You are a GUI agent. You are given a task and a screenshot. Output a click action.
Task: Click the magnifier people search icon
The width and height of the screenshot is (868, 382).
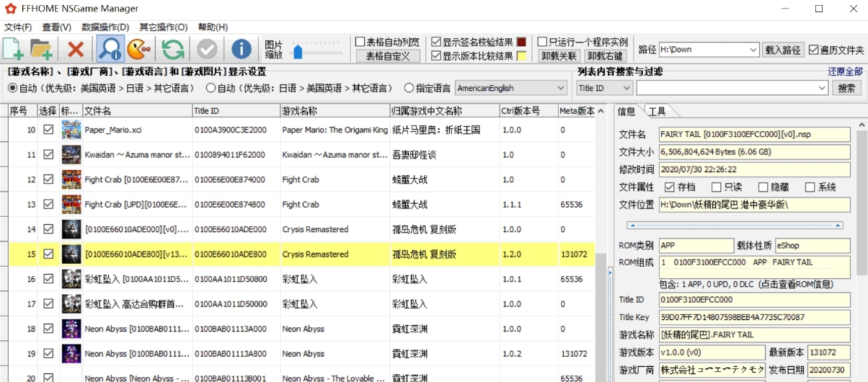pos(110,50)
